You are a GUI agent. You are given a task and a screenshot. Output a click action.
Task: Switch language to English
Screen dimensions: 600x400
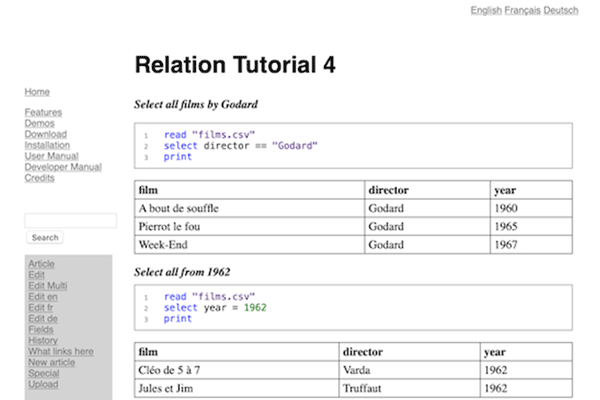[x=485, y=10]
